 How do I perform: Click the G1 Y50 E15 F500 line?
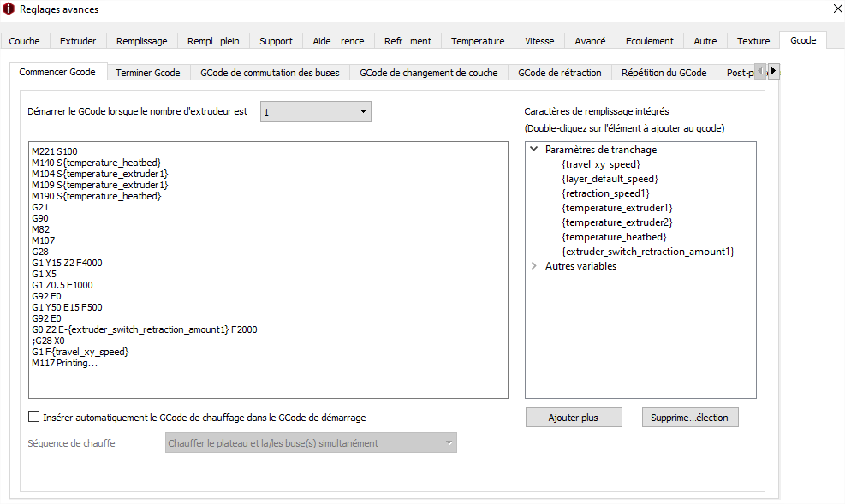(x=67, y=307)
